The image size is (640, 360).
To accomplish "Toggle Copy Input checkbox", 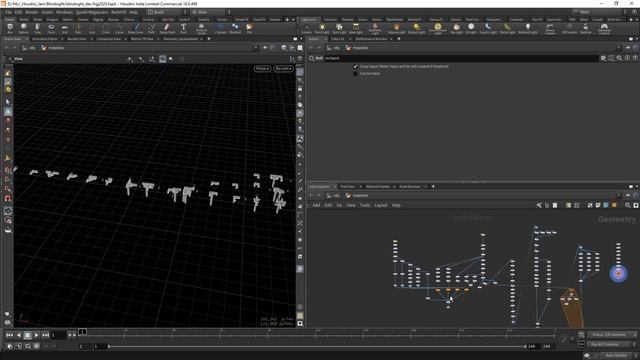I will tap(356, 67).
